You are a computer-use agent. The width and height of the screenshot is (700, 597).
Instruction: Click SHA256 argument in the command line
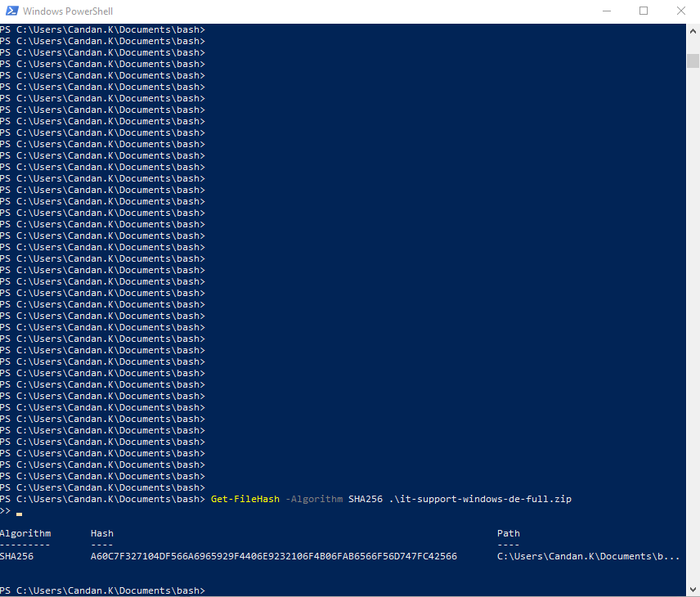(x=365, y=499)
